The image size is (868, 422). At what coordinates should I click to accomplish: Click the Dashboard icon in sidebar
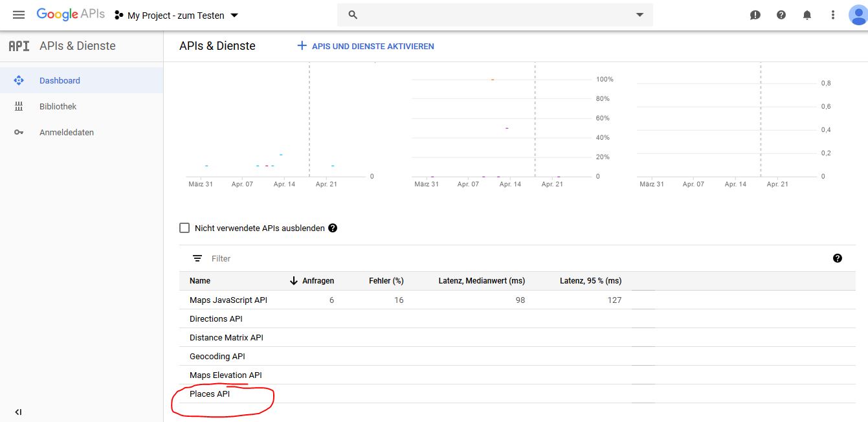pos(19,80)
